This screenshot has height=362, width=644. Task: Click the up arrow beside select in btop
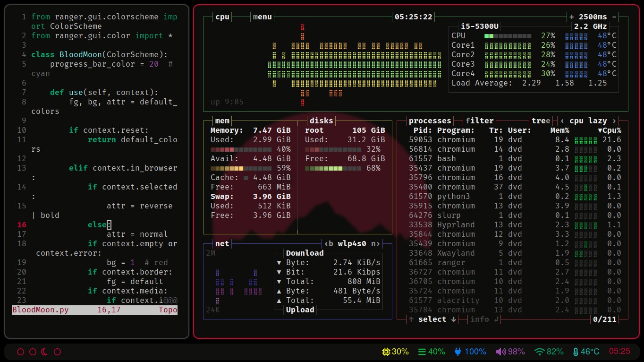point(411,319)
